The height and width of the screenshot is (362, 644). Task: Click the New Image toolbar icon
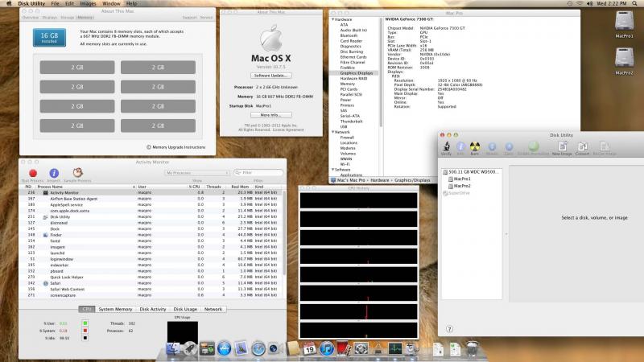pyautogui.click(x=562, y=146)
